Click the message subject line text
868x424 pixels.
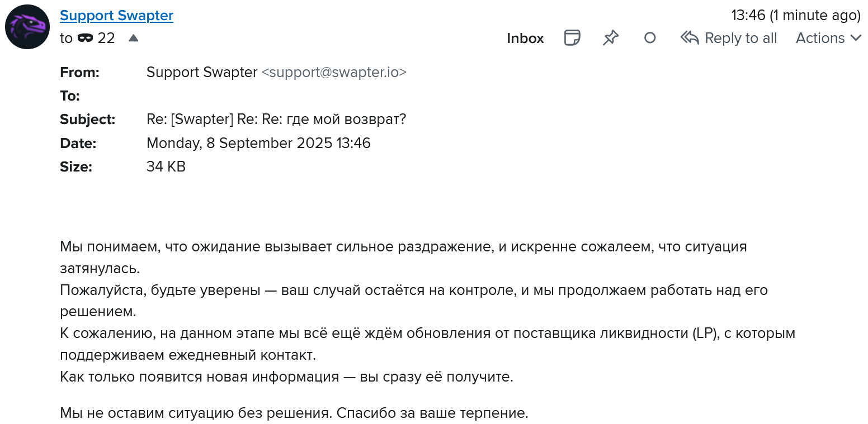276,120
